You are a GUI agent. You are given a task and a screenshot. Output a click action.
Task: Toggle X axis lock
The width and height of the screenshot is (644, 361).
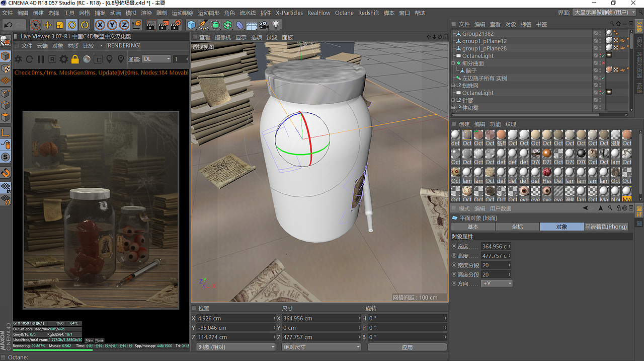tap(100, 25)
